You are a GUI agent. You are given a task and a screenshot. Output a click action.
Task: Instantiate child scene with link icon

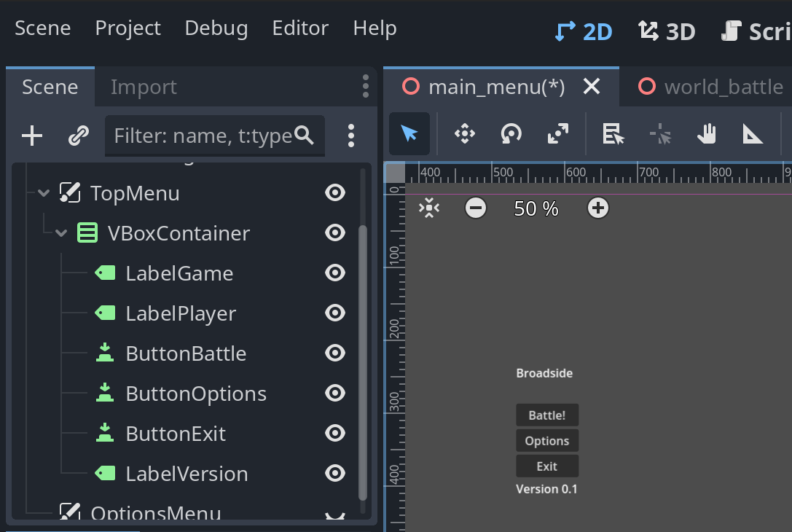(x=78, y=136)
